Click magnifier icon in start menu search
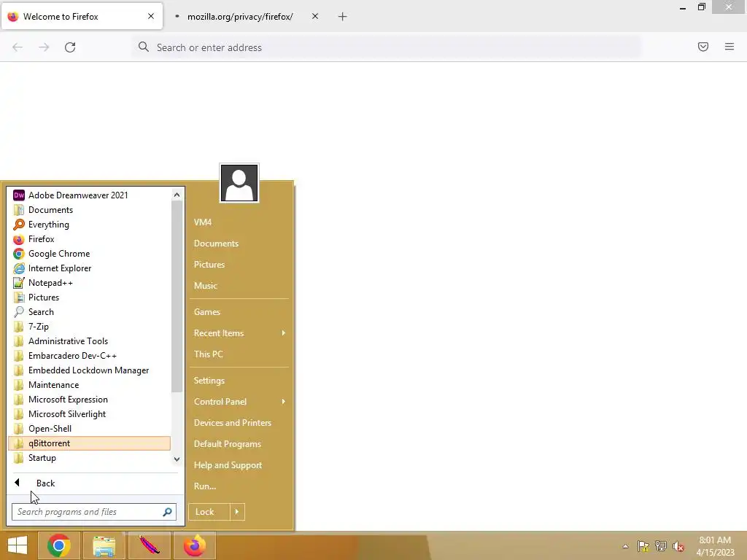Viewport: 747px width, 560px height. [x=167, y=512]
